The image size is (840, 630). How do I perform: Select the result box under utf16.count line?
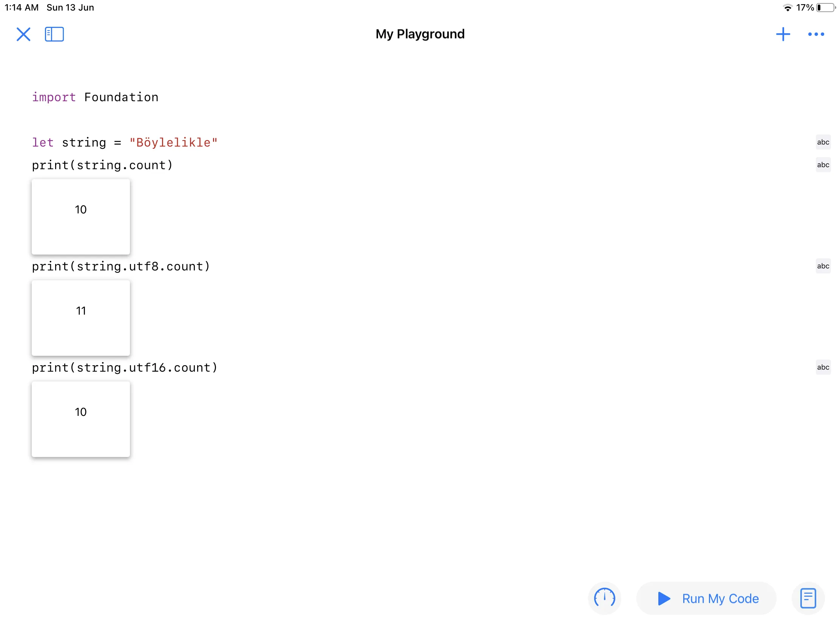[x=81, y=419]
